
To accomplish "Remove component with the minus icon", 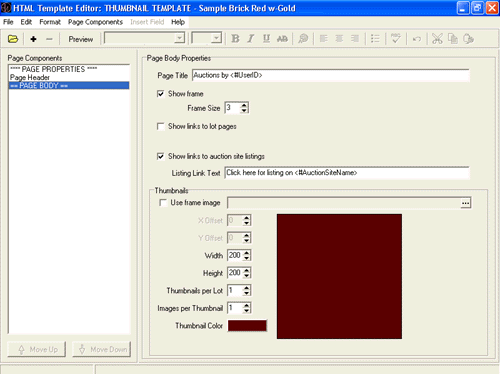I will (x=49, y=39).
